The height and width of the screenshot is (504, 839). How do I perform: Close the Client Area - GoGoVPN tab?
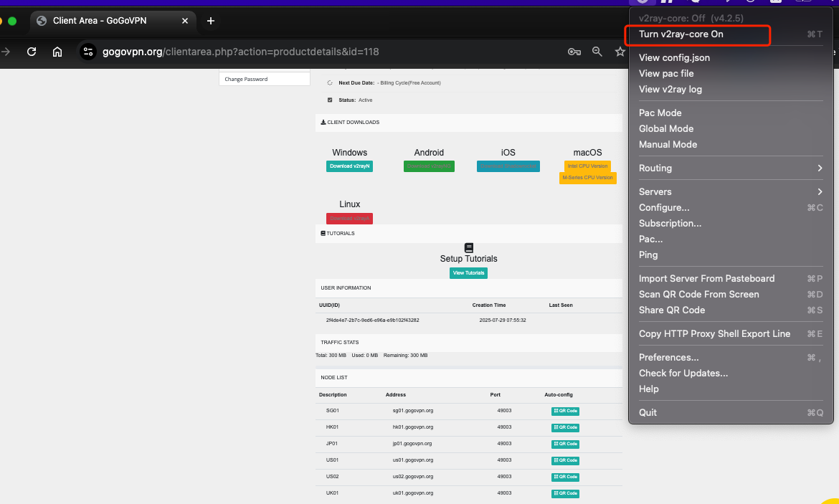[x=184, y=20]
